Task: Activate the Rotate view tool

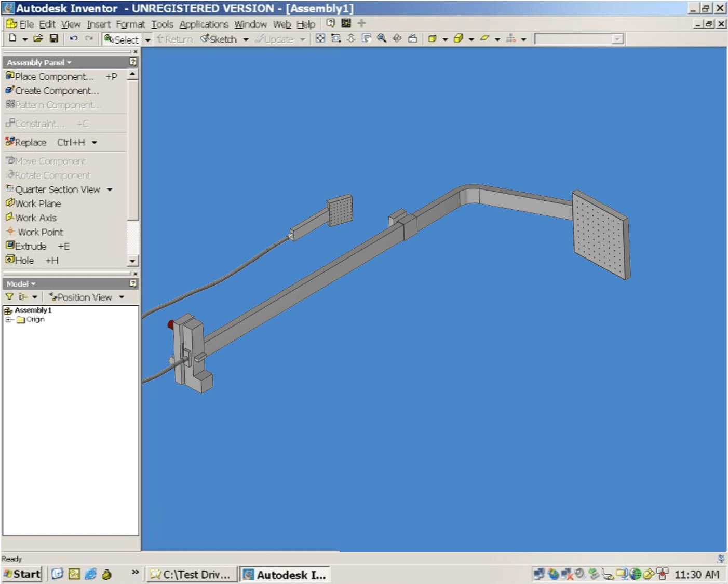Action: click(398, 38)
